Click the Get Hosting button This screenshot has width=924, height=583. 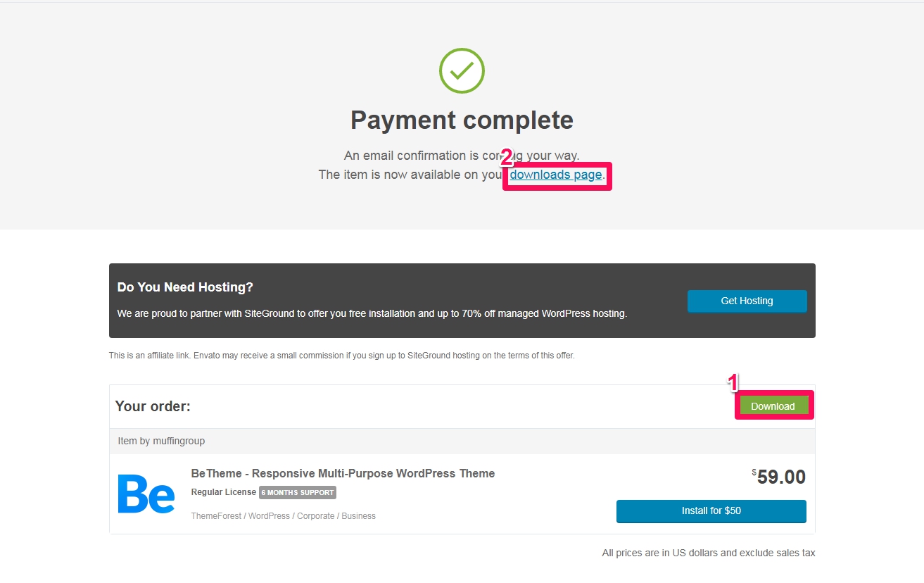747,301
